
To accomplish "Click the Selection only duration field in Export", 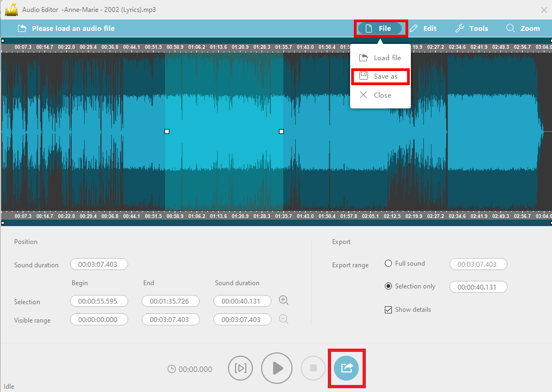I will click(x=478, y=287).
